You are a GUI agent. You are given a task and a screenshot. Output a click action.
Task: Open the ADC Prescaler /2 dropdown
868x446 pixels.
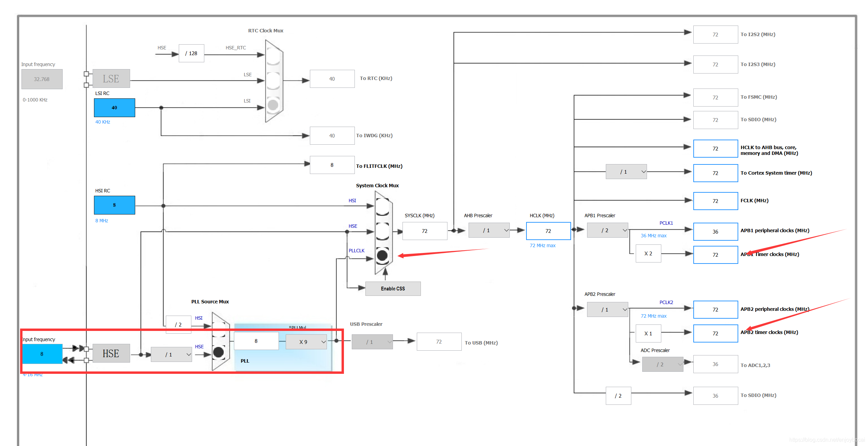point(663,364)
